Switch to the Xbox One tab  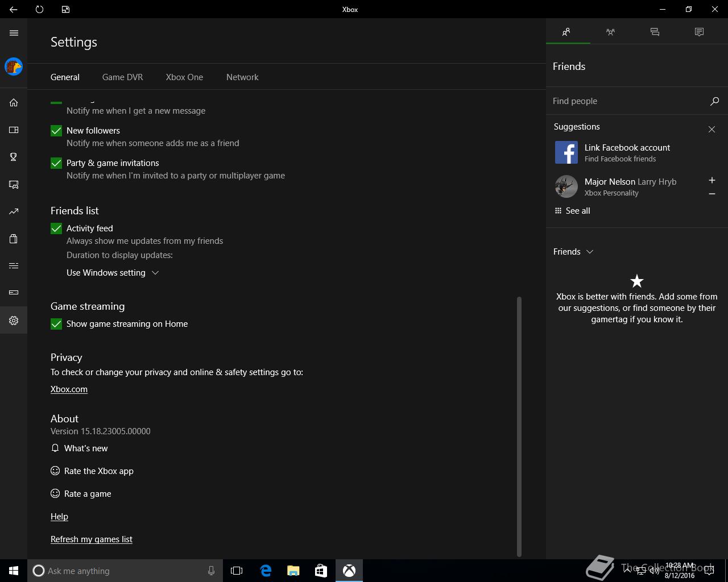184,77
